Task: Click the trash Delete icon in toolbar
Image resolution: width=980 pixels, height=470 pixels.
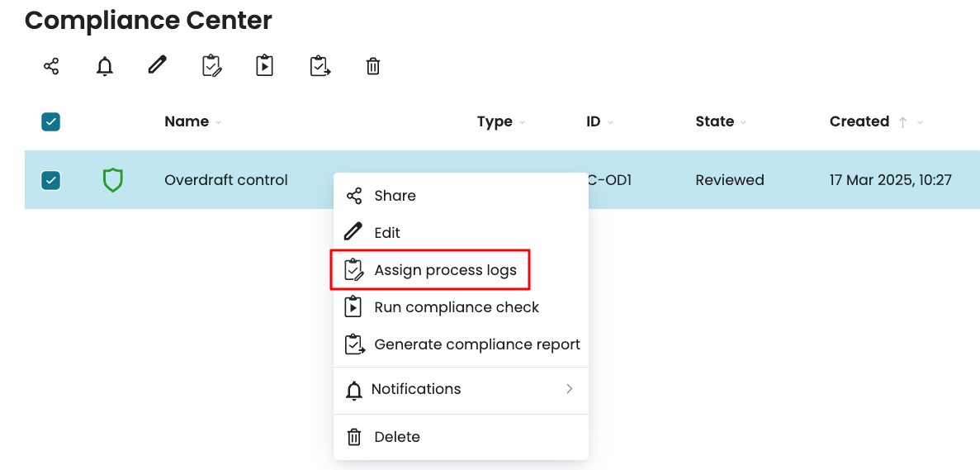Action: [373, 66]
